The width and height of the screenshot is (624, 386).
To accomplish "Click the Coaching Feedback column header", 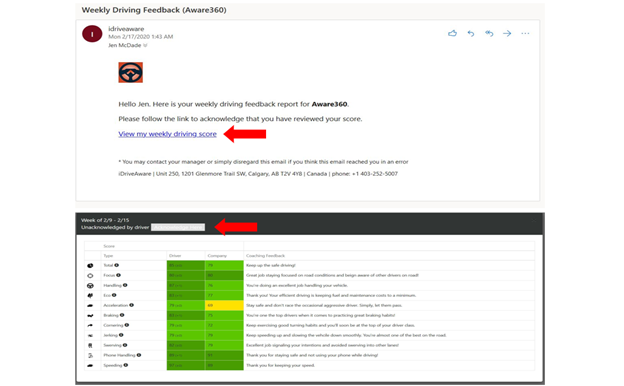I will click(x=265, y=255).
